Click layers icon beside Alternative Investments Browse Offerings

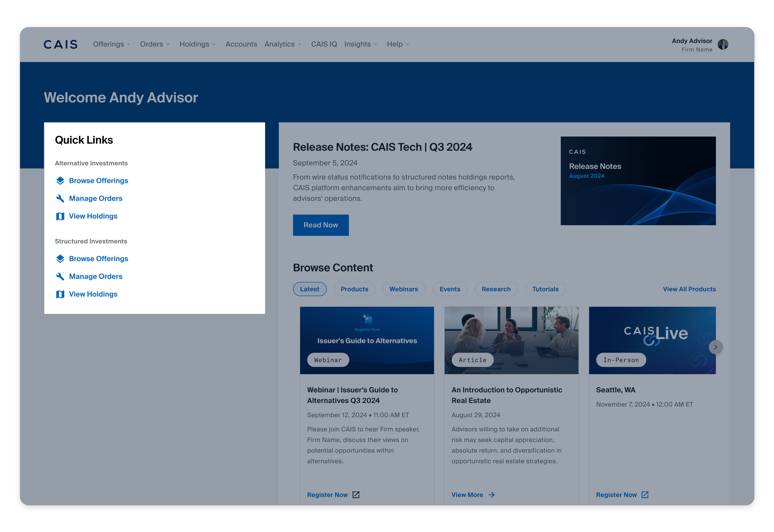point(60,181)
